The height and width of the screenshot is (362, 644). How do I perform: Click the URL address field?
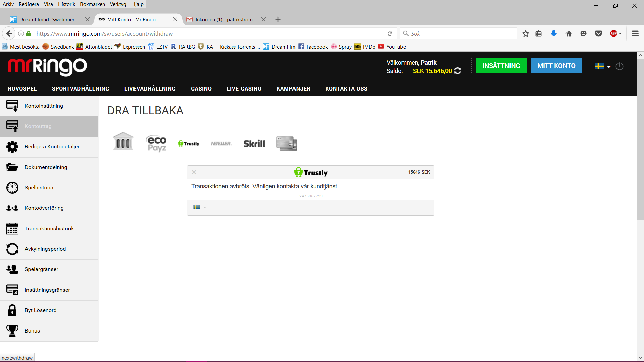click(208, 33)
